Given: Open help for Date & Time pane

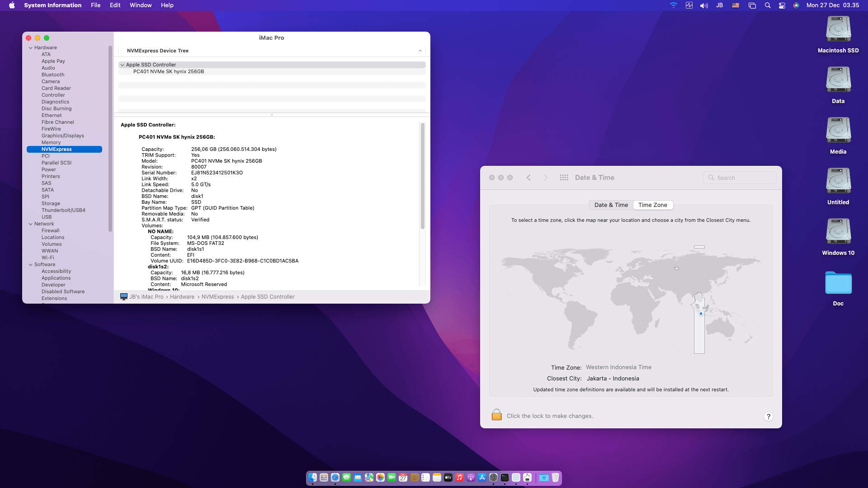Looking at the screenshot, I should 768,417.
